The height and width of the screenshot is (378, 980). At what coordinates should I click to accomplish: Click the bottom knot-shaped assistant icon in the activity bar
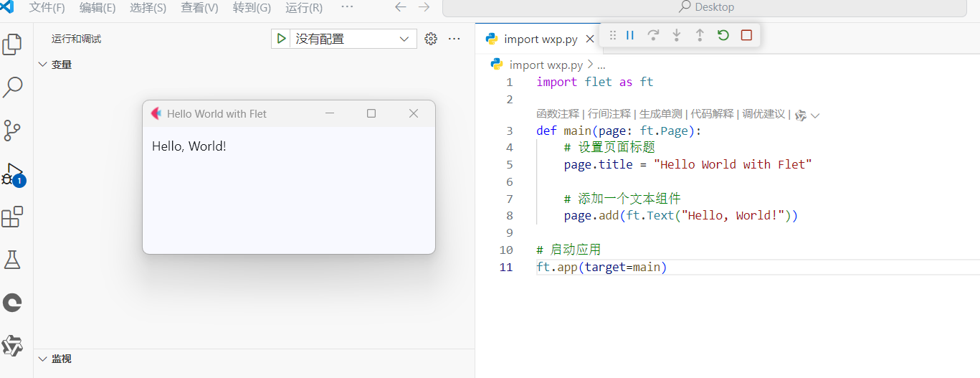pyautogui.click(x=12, y=346)
